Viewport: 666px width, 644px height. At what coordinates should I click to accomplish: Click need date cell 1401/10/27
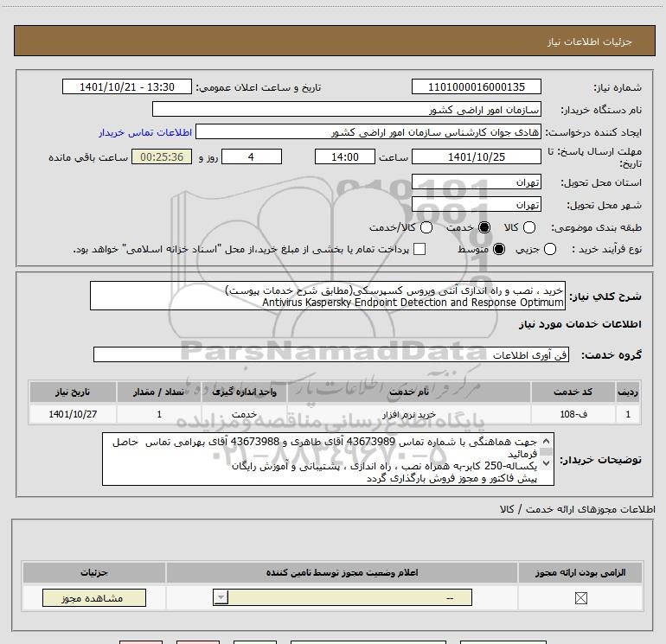[x=73, y=414]
